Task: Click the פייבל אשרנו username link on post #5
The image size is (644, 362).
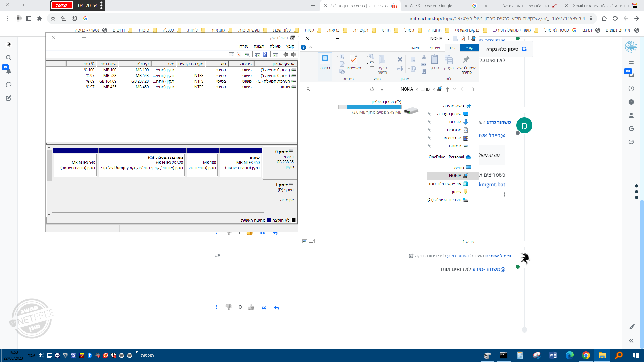Action: 498,256
